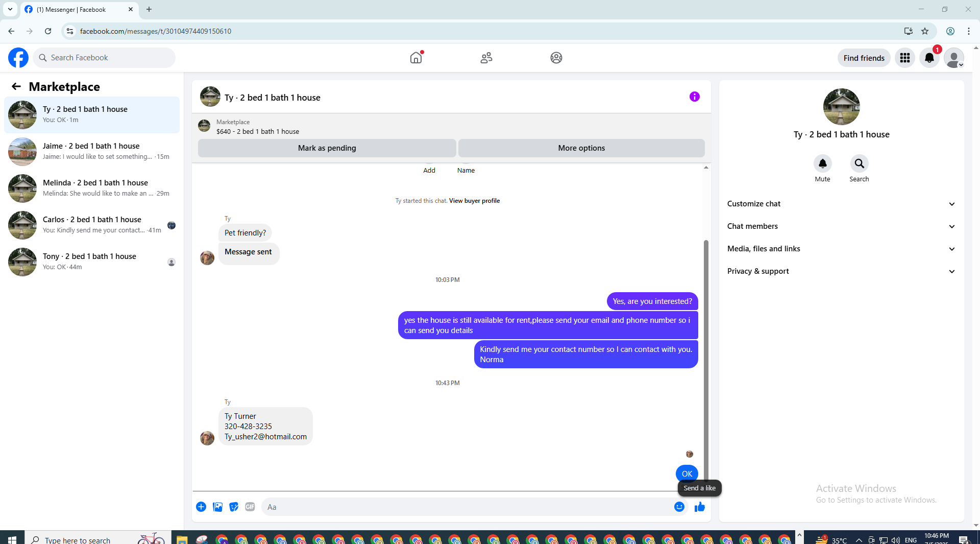
Task: Show hidden system tray icons
Action: point(859,539)
